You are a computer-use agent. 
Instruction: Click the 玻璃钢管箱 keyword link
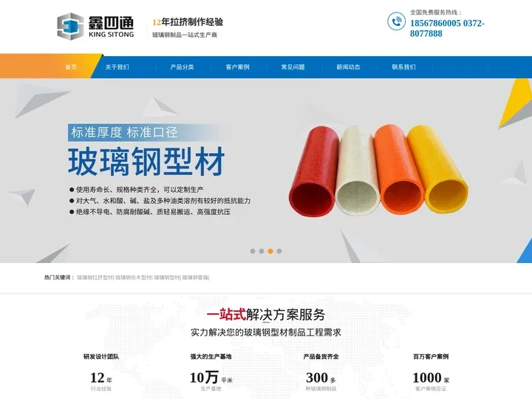(195, 278)
